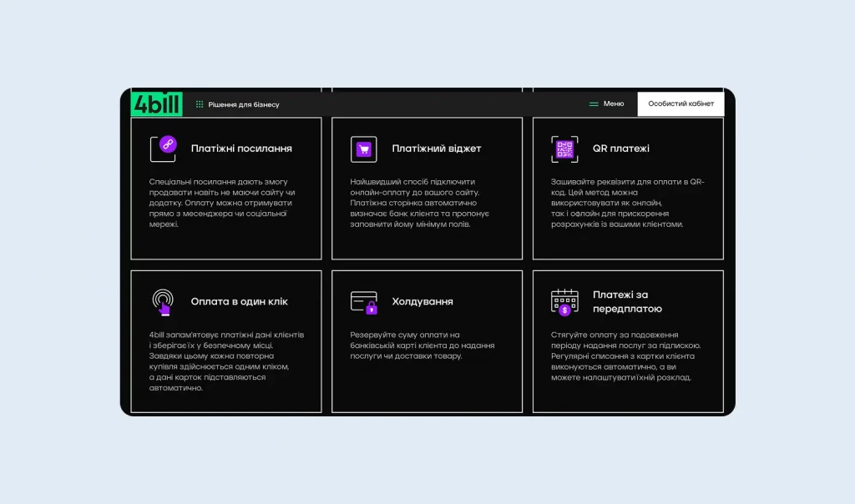
Task: Click the Оплата в один клік heading
Action: point(241,300)
